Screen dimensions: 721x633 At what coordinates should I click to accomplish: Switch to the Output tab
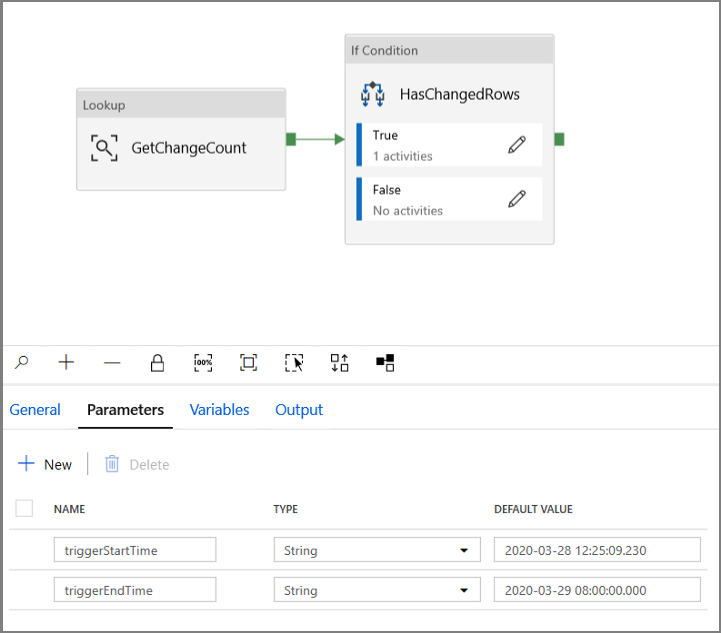point(299,410)
